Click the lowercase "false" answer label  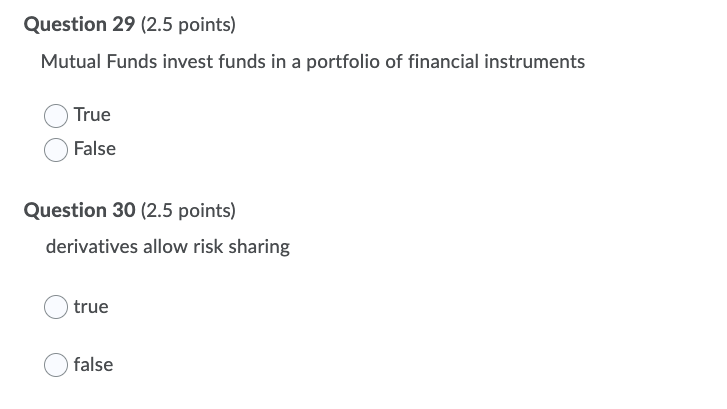pyautogui.click(x=93, y=364)
